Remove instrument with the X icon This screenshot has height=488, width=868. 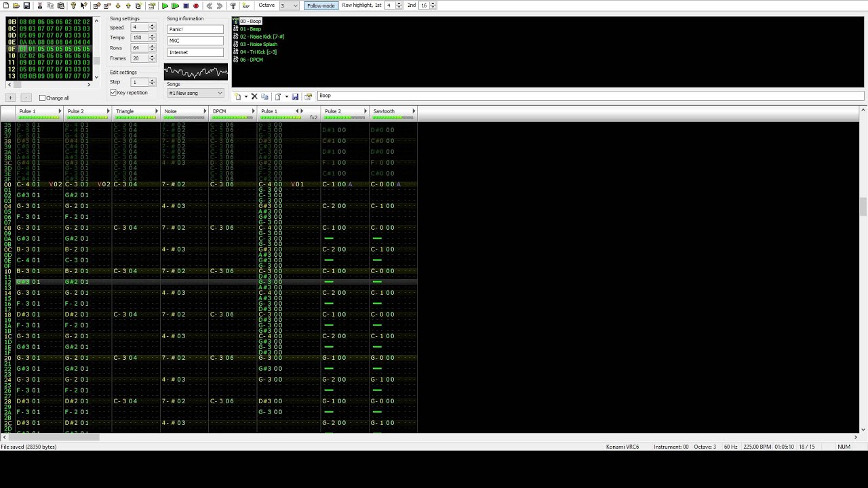pyautogui.click(x=254, y=96)
